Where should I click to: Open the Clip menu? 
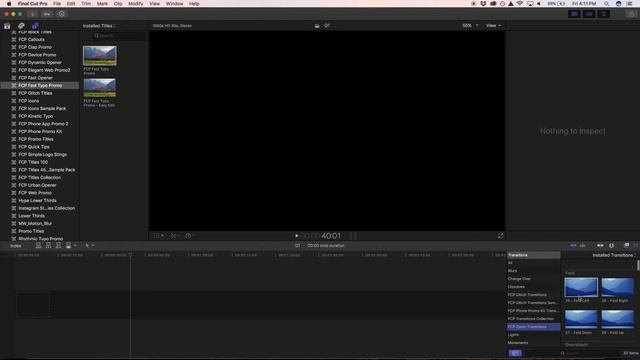coord(118,4)
